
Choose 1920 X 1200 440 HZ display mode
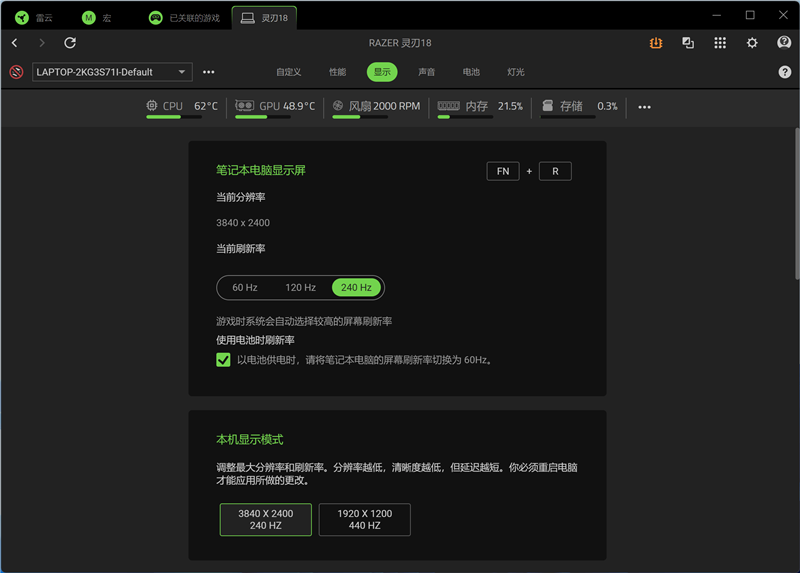coord(365,519)
